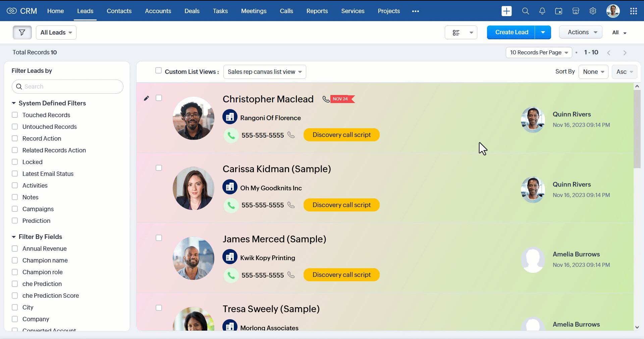Go to the Deals tab
Viewport: 644px width, 339px height.
click(x=192, y=11)
